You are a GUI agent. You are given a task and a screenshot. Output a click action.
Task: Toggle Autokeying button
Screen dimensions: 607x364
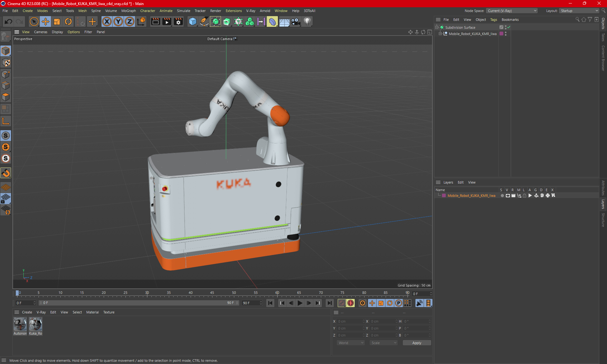351,303
